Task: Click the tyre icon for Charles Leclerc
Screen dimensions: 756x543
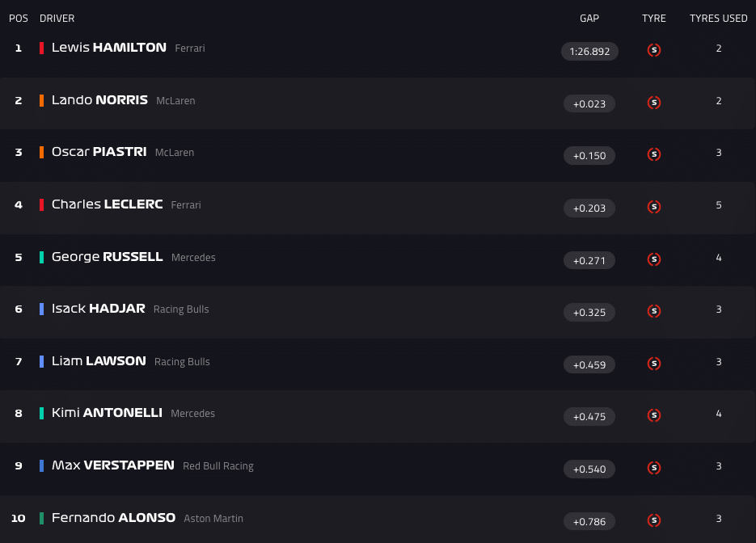Action: pyautogui.click(x=654, y=207)
